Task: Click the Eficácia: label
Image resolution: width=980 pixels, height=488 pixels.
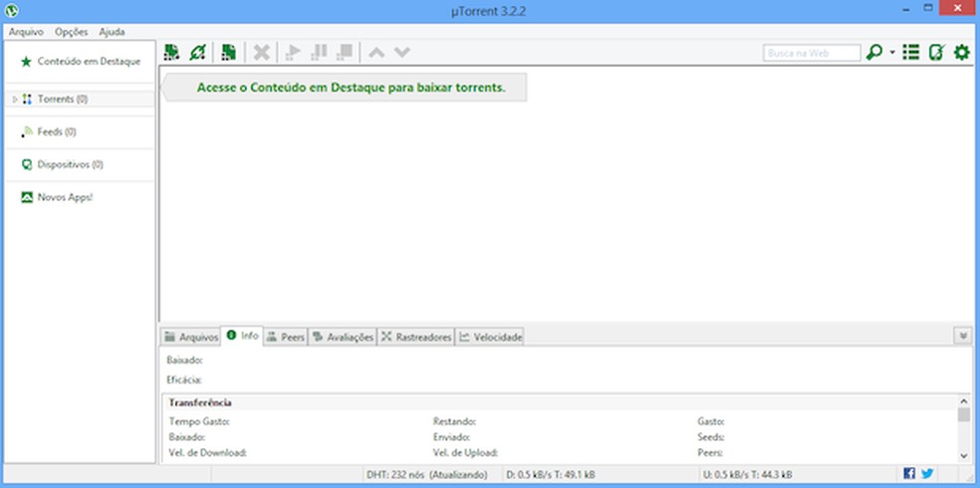Action: tap(183, 379)
